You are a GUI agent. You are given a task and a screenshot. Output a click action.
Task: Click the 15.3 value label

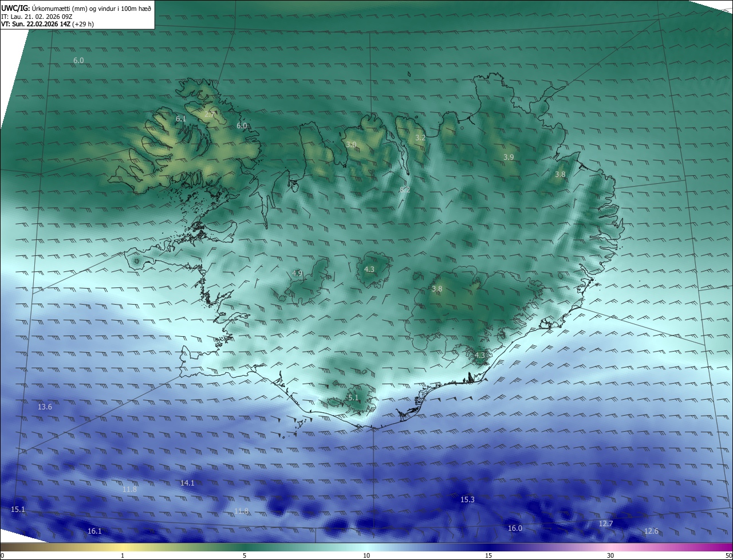click(467, 500)
